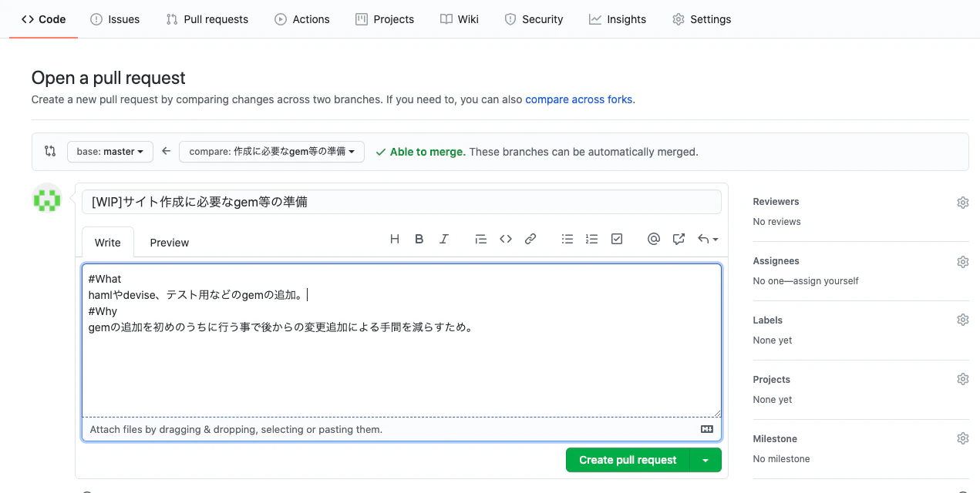980x493 pixels.
Task: Switch to the Preview tab of the editor
Action: click(170, 243)
